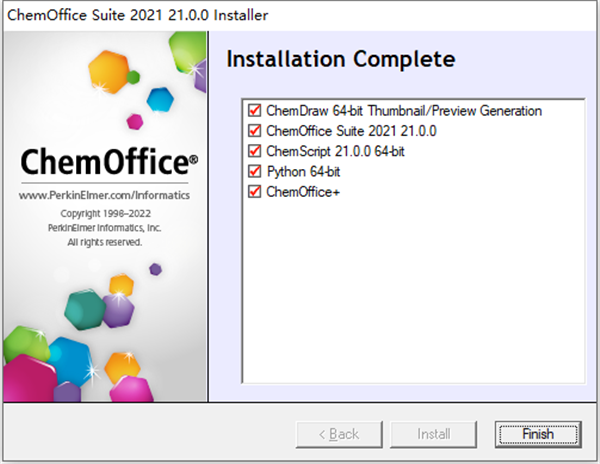This screenshot has width=600, height=464.
Task: Click the disabled Install button
Action: pyautogui.click(x=433, y=434)
